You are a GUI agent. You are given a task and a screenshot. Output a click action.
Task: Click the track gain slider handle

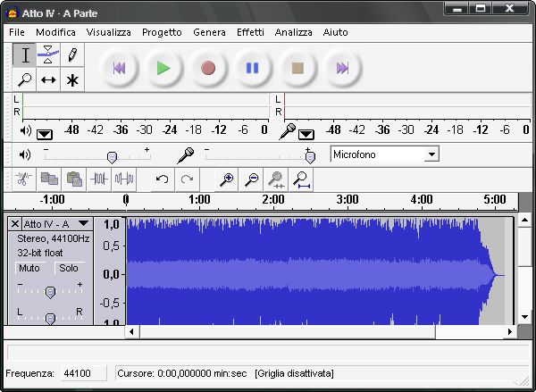pyautogui.click(x=50, y=293)
